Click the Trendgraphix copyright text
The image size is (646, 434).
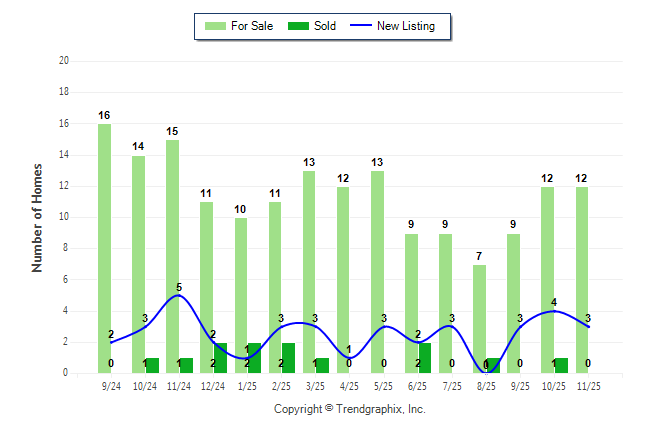pyautogui.click(x=349, y=409)
